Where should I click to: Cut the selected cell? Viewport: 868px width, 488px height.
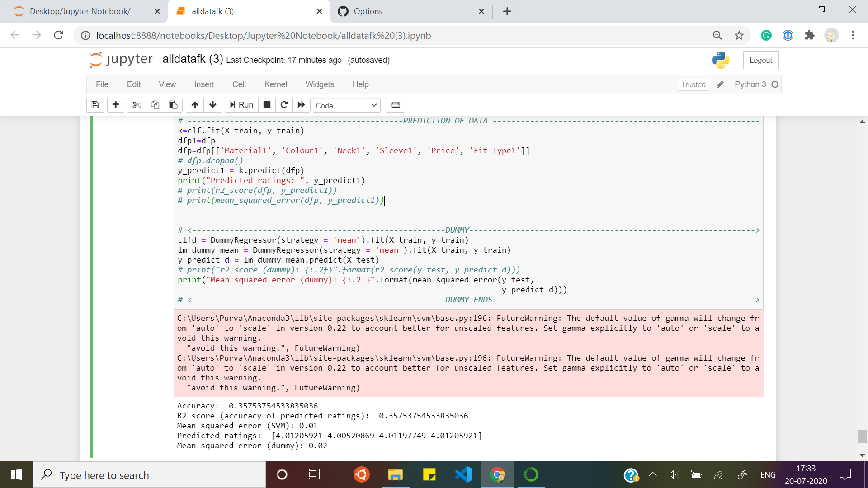pyautogui.click(x=137, y=105)
